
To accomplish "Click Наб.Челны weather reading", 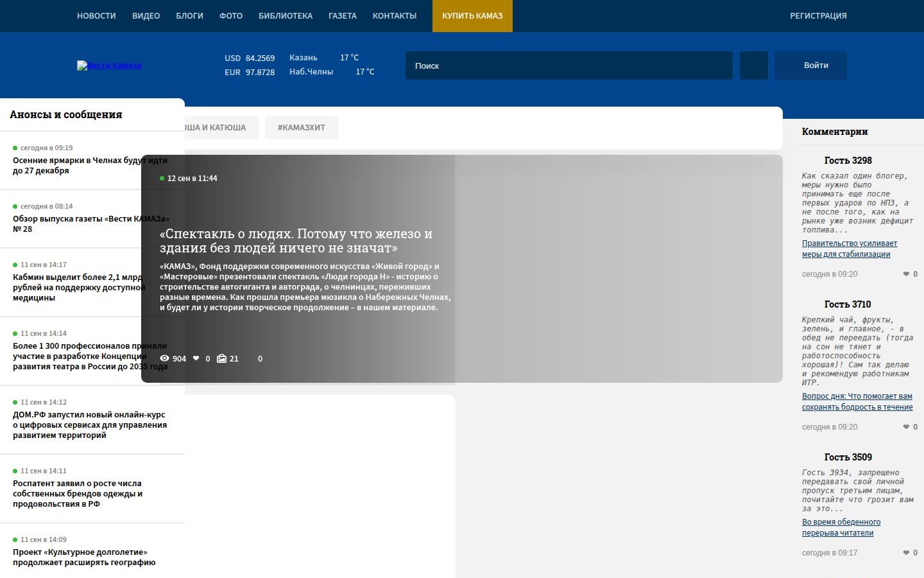I will pyautogui.click(x=332, y=72).
